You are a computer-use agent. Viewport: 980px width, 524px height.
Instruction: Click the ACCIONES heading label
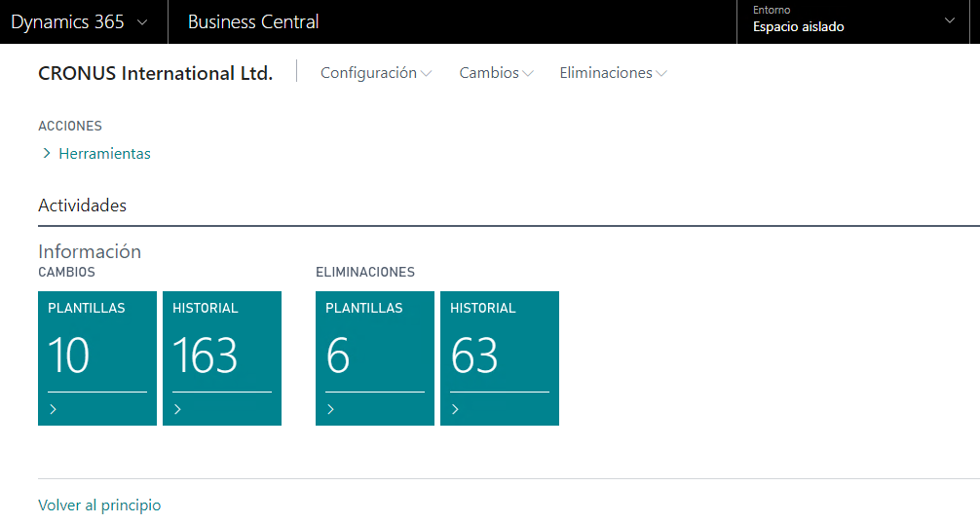click(70, 127)
